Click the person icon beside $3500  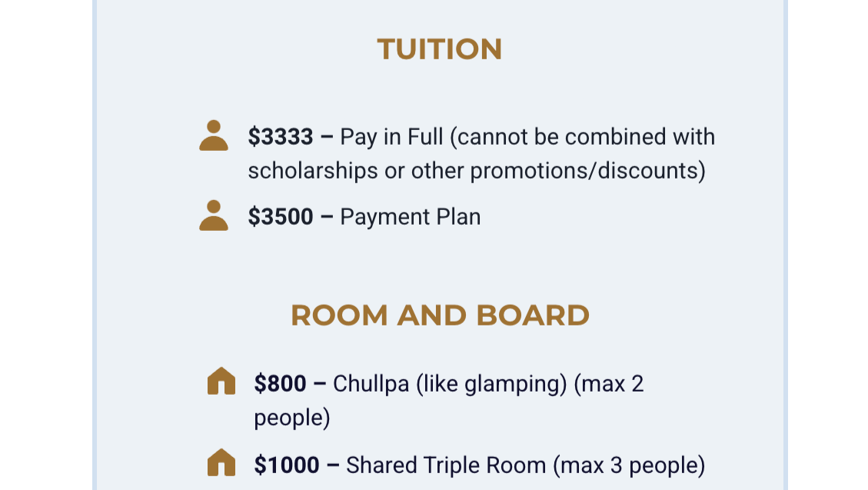214,215
